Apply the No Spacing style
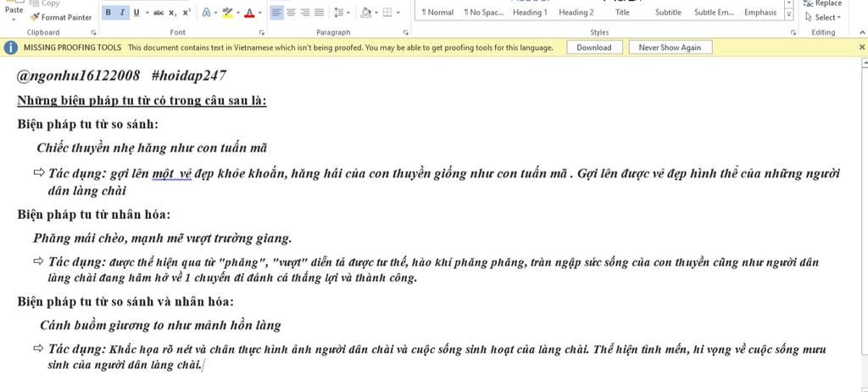This screenshot has width=868, height=392. click(483, 12)
